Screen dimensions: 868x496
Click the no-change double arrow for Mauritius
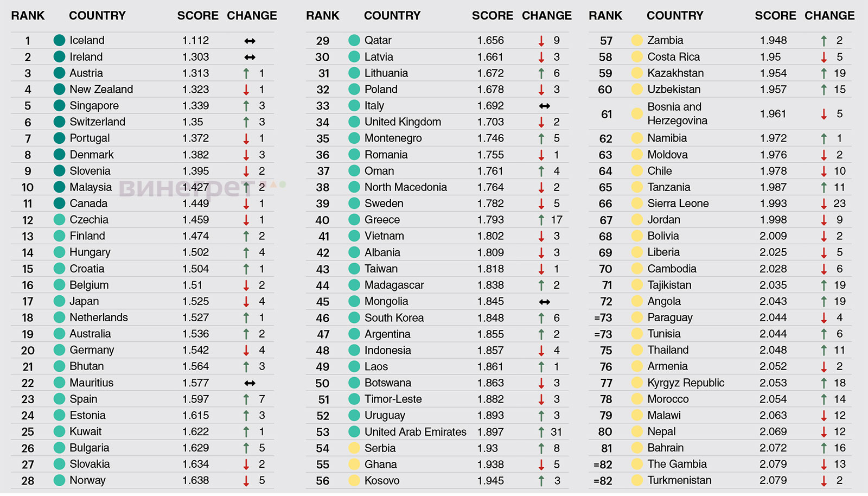250,383
